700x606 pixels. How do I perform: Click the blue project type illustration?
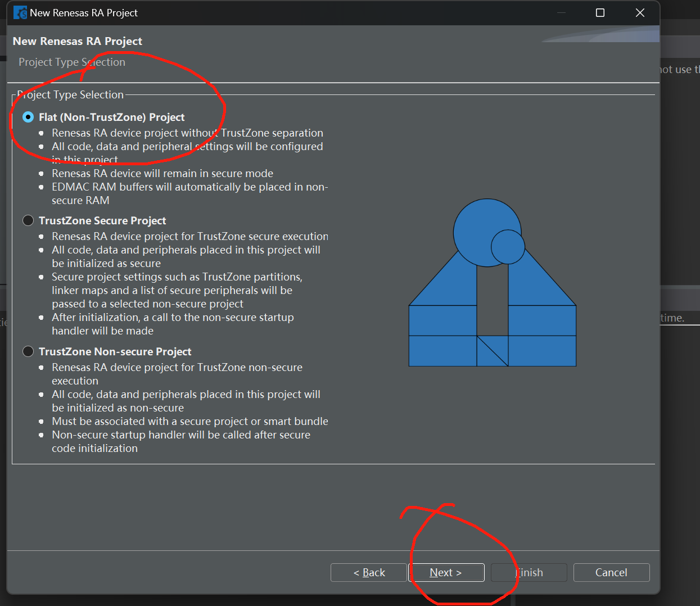pos(493,283)
